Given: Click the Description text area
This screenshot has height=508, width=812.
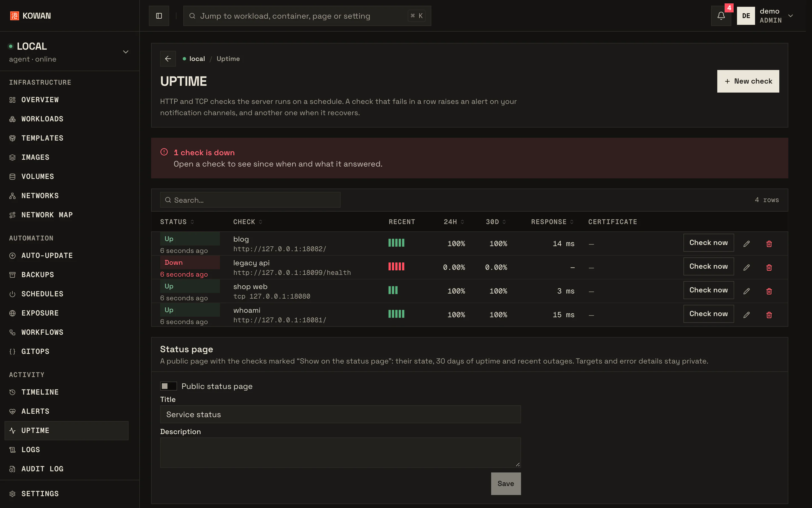Looking at the screenshot, I should [341, 453].
